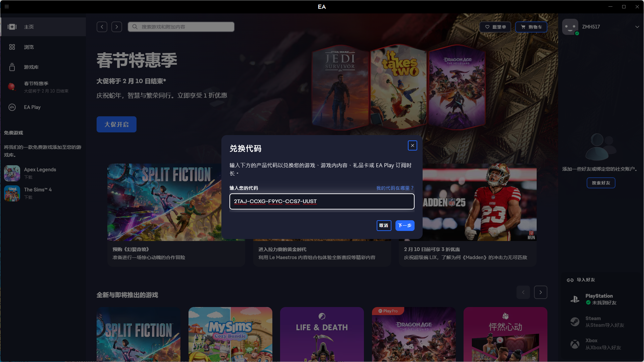Screen dimensions: 644x362
Task: Click 取消 to cancel redemption
Action: point(384,226)
